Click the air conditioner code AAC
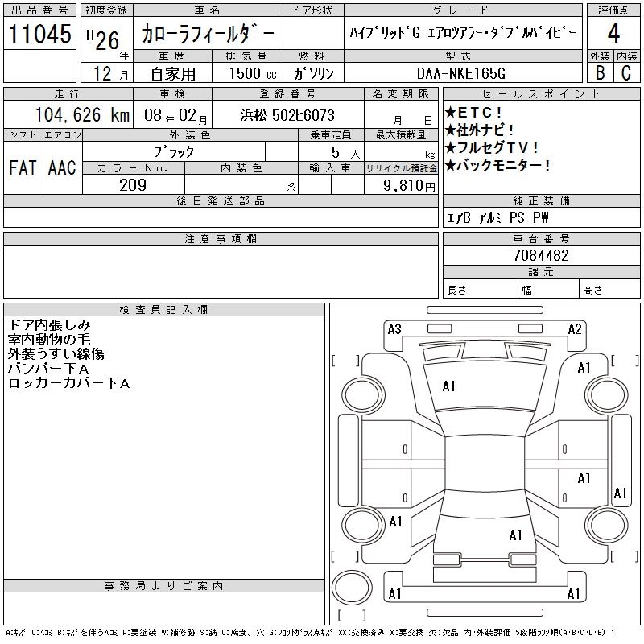 coord(62,167)
